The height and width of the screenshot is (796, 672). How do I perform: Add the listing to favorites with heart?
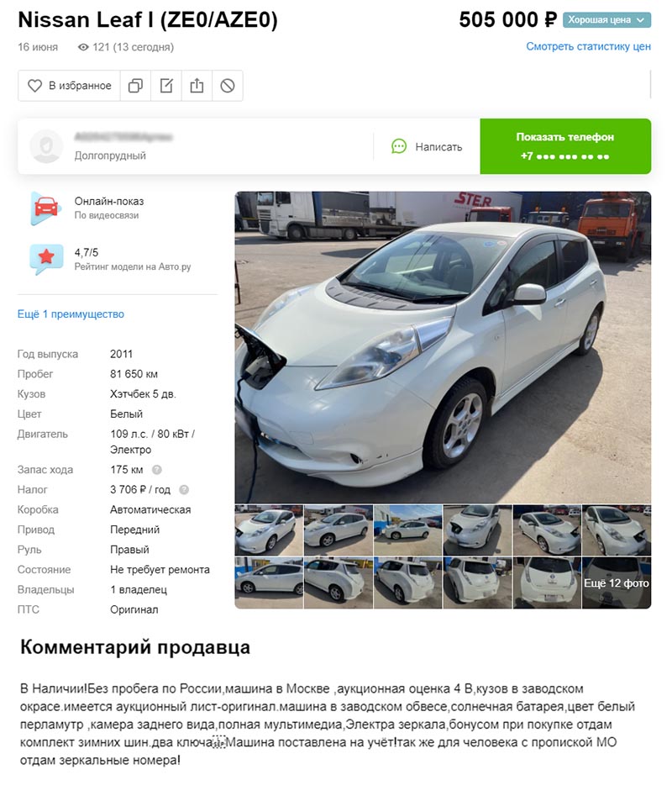(69, 86)
